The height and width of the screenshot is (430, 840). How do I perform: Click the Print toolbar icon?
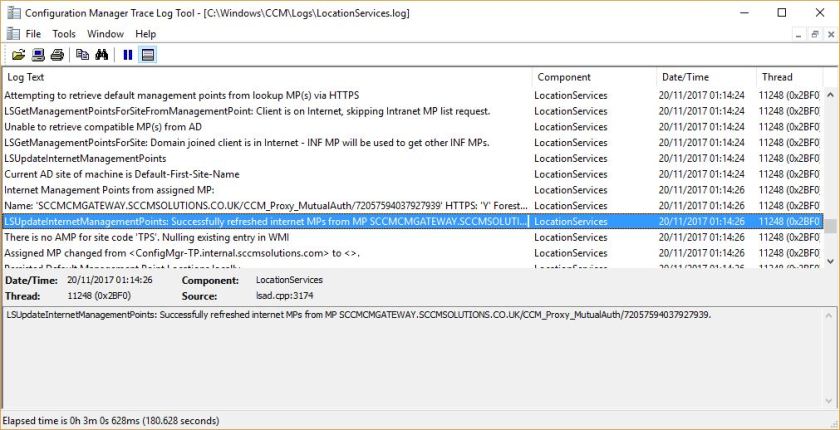[x=57, y=55]
